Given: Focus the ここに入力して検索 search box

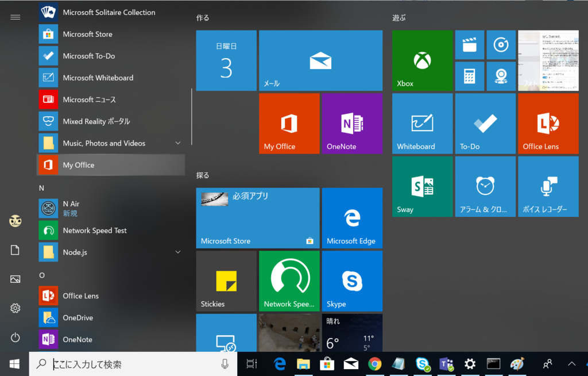Looking at the screenshot, I should [133, 364].
